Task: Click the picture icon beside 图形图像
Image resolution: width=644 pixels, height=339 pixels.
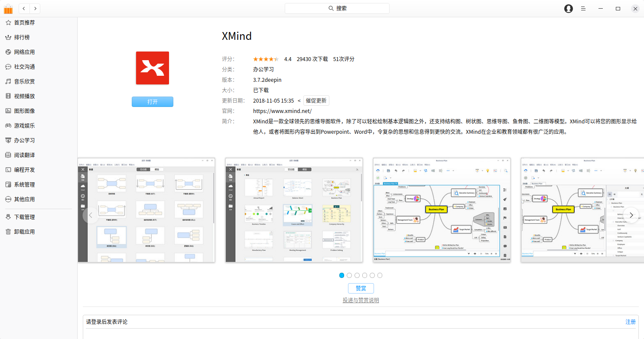Action: 8,111
